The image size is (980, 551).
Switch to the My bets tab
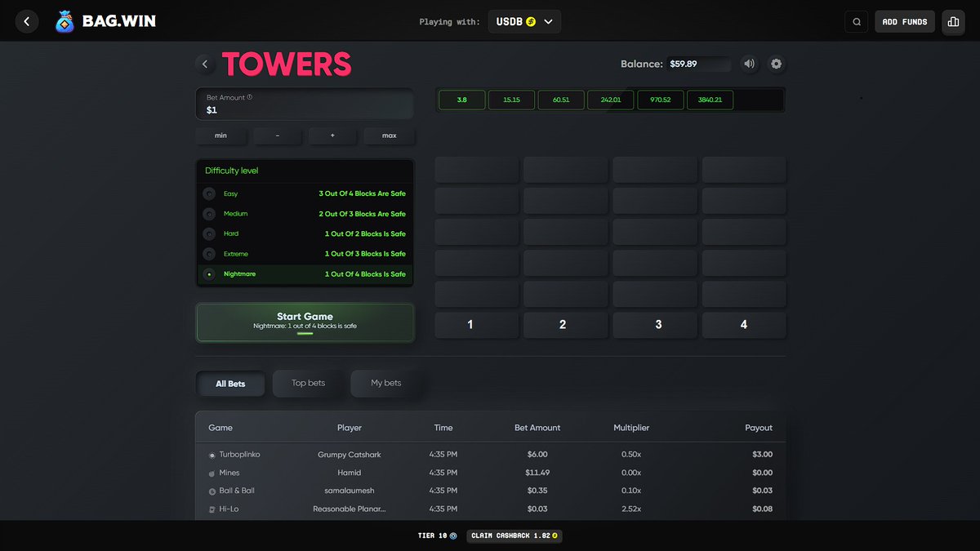tap(385, 383)
